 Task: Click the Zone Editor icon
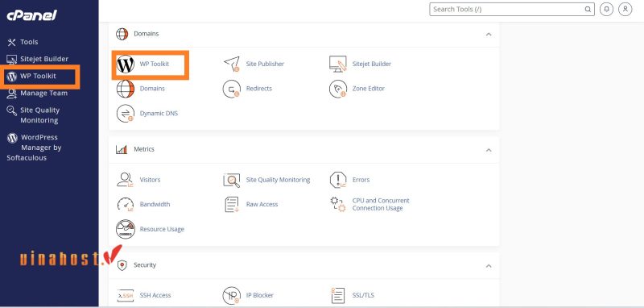[338, 89]
